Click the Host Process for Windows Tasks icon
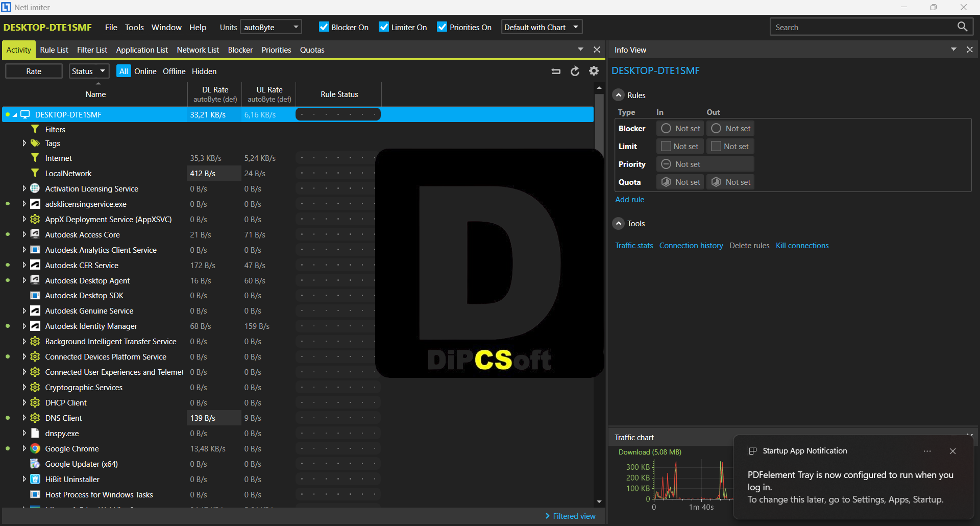Viewport: 980px width, 526px height. point(35,494)
